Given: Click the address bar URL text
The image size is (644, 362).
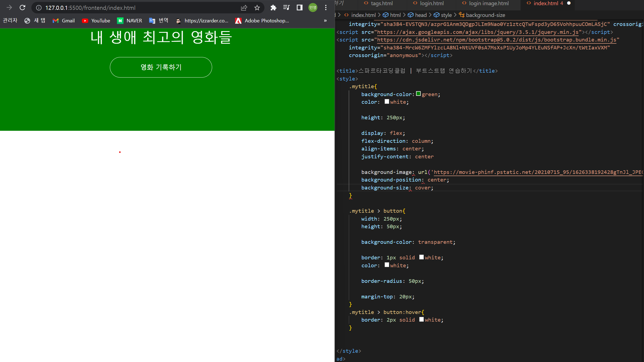Looking at the screenshot, I should [x=90, y=8].
